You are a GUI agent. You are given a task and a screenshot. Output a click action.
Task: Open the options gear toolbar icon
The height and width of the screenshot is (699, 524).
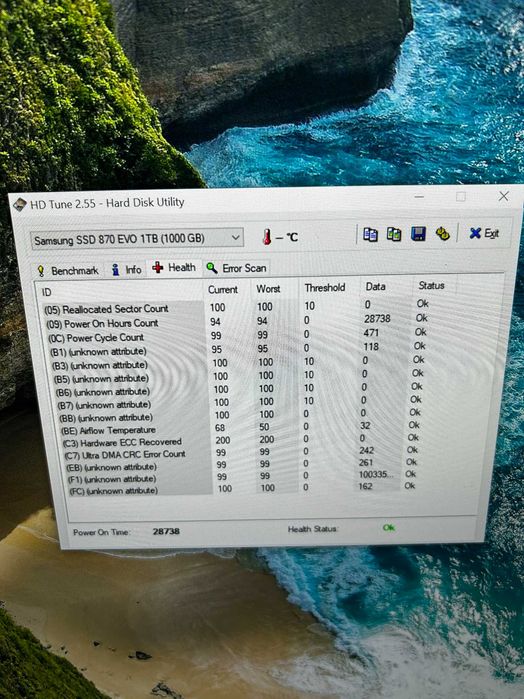[442, 234]
